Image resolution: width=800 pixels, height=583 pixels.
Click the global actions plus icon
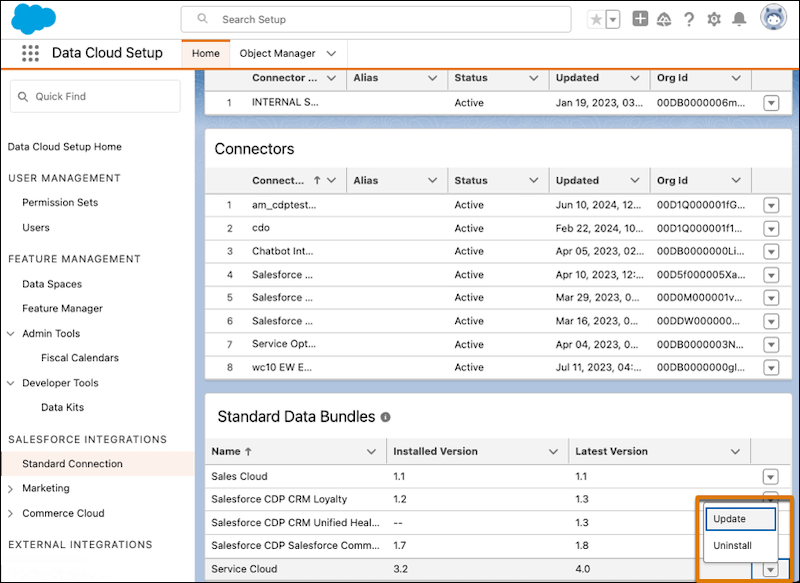click(641, 19)
